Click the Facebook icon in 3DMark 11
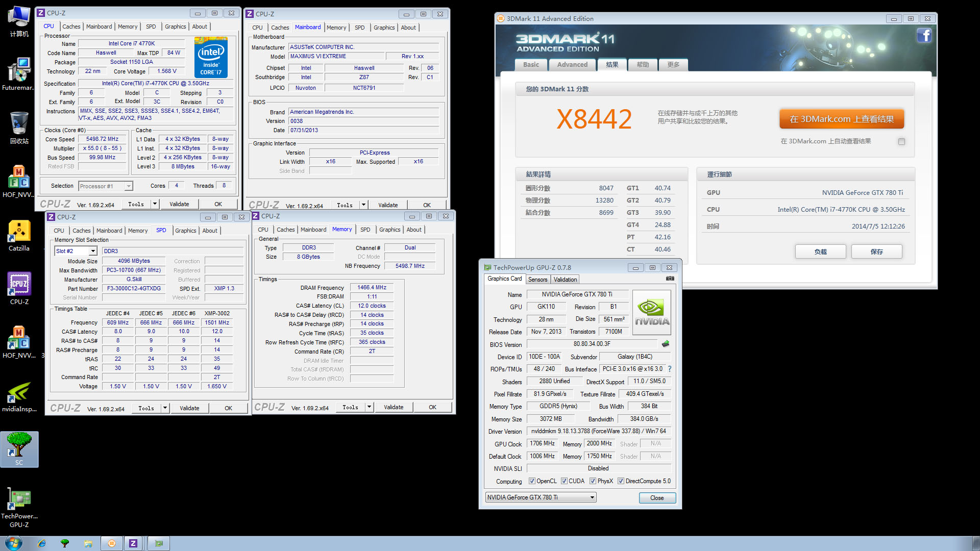The height and width of the screenshot is (551, 980). point(924,35)
